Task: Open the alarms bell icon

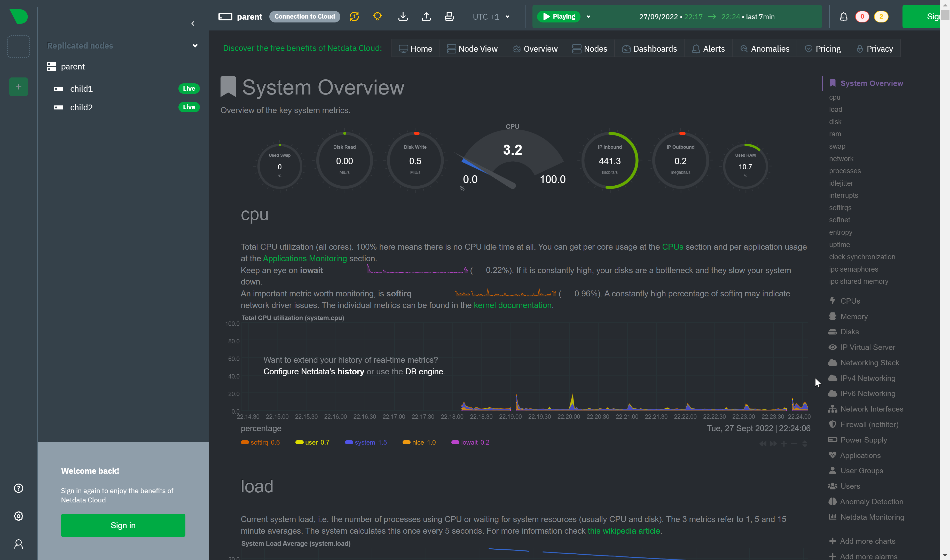Action: [843, 17]
